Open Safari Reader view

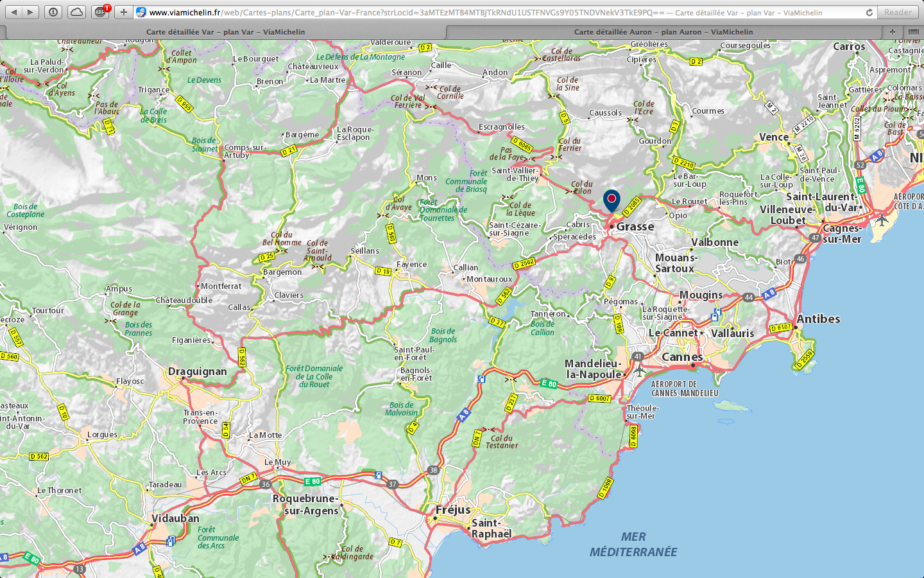[898, 12]
